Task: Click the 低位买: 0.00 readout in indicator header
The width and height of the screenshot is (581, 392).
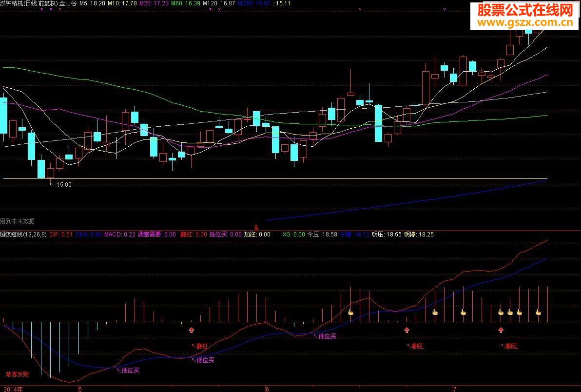Action: [226, 235]
